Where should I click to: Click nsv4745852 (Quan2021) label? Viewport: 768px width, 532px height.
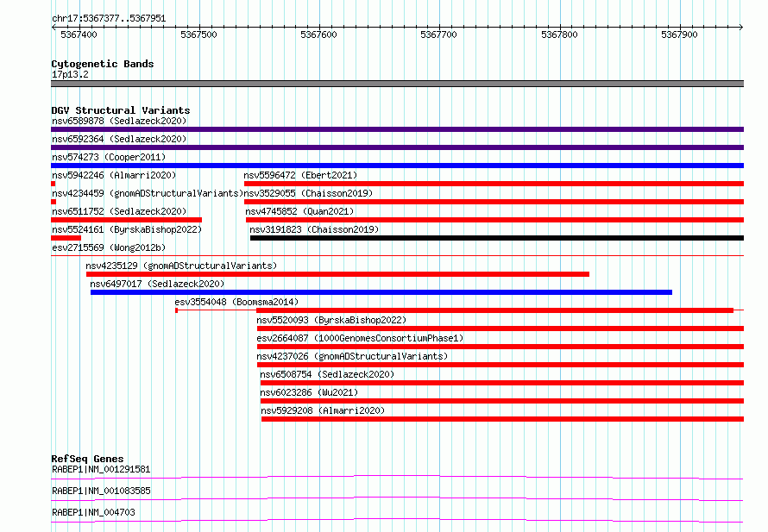[299, 211]
